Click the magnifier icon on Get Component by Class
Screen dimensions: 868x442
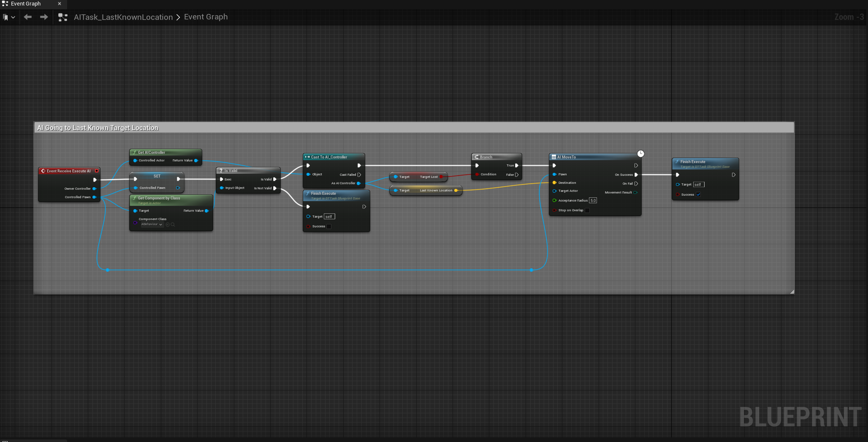click(173, 224)
